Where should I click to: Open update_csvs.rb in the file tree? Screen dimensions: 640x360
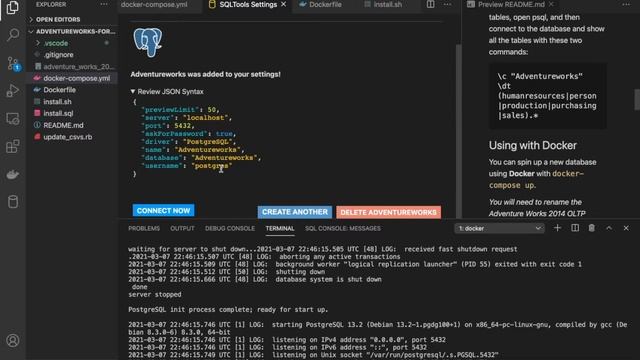pos(68,137)
